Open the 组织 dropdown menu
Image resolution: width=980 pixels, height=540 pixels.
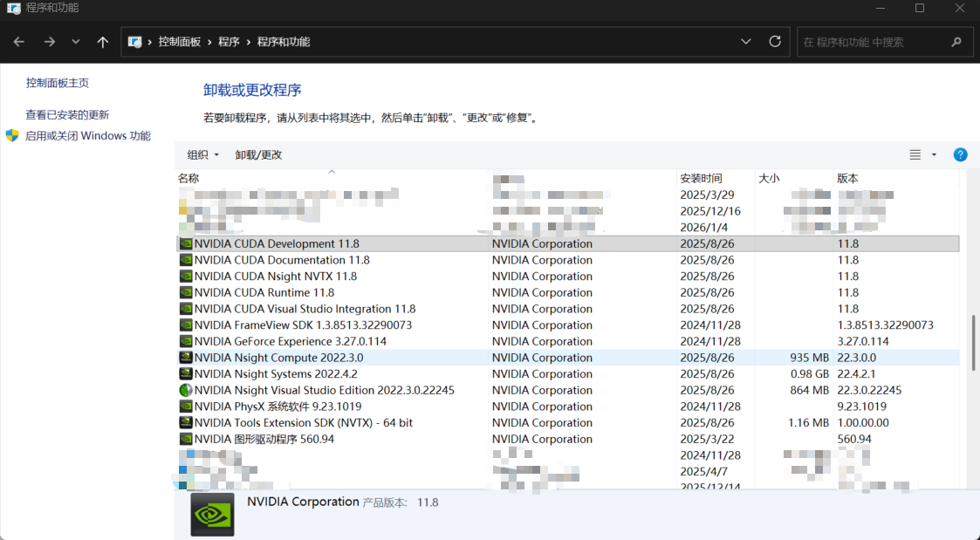click(x=202, y=154)
